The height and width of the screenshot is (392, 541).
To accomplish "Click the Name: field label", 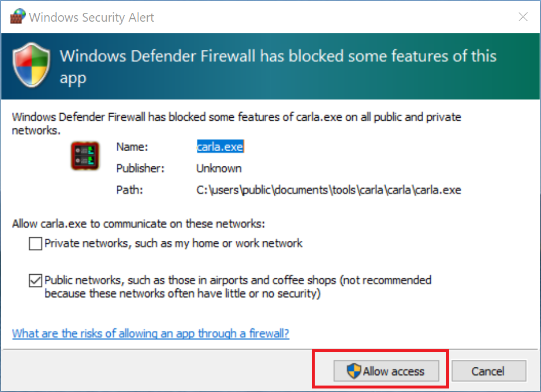I will point(132,147).
